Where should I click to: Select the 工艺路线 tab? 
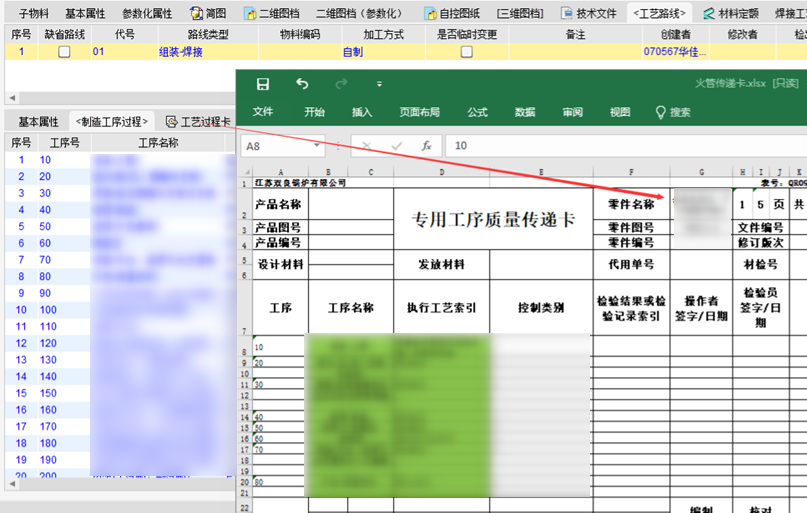pyautogui.click(x=659, y=13)
